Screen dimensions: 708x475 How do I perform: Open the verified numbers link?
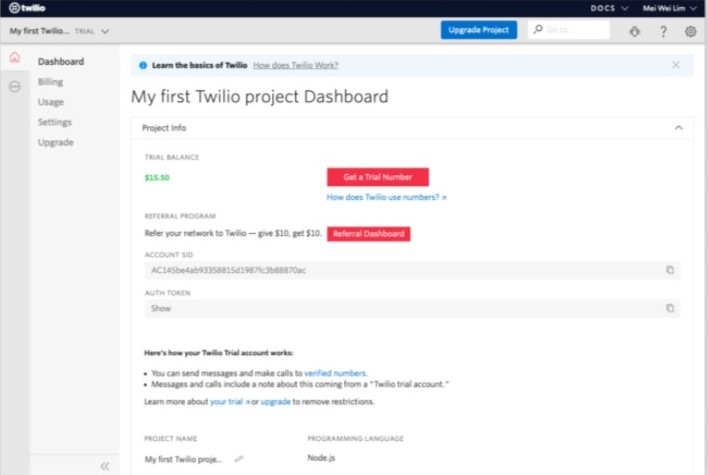tap(335, 373)
